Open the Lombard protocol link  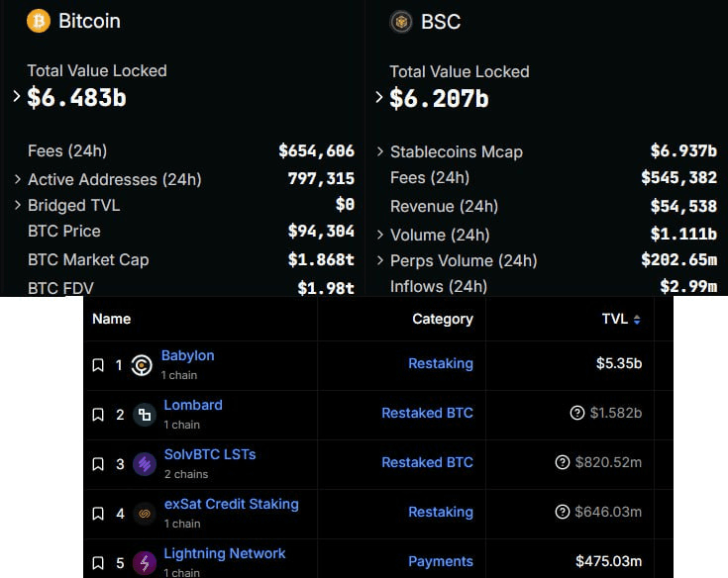pyautogui.click(x=193, y=405)
